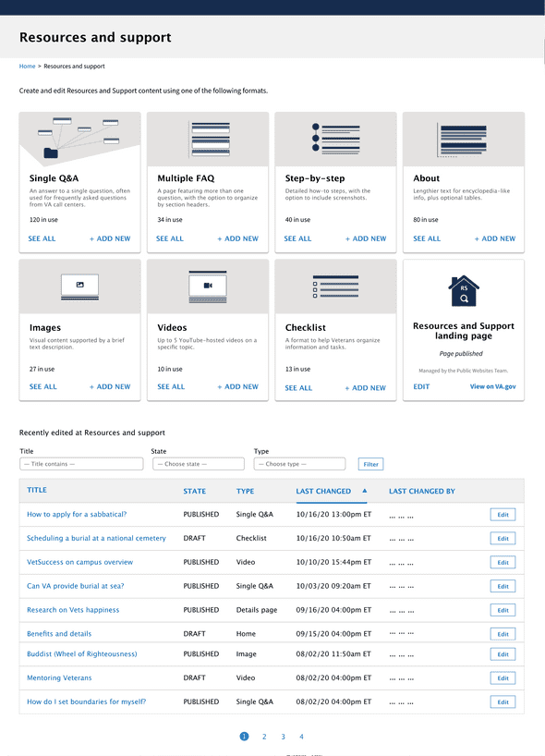Open 'How do I set boundaries for myself?'
The image size is (545, 756).
(x=86, y=701)
